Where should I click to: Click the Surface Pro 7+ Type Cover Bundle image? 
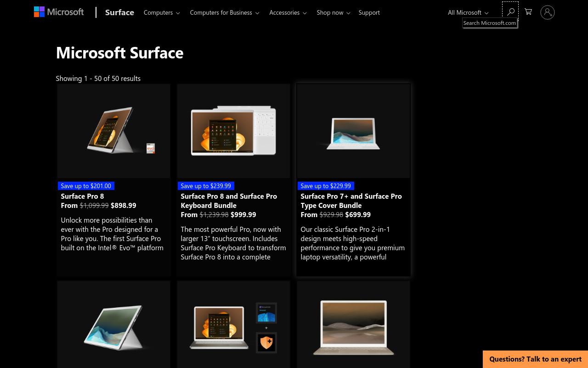pyautogui.click(x=353, y=131)
